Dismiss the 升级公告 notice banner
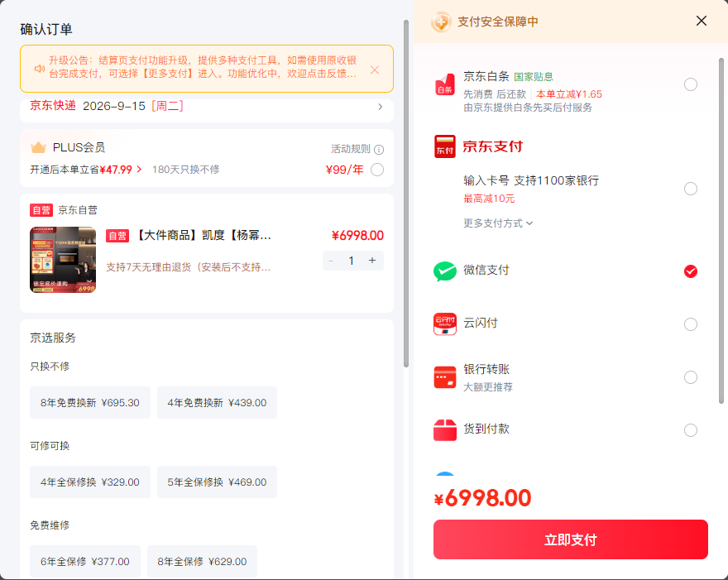The image size is (728, 580). click(375, 70)
